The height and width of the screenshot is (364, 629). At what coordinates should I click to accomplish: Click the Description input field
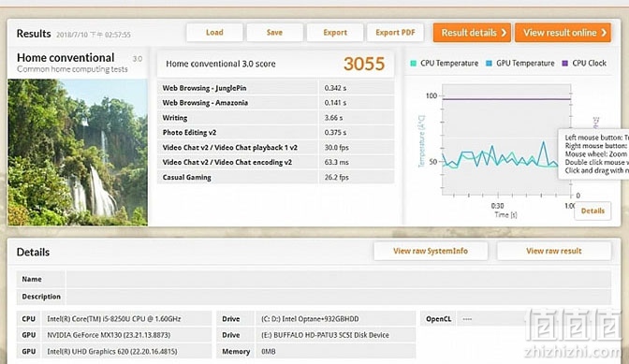[x=339, y=297]
